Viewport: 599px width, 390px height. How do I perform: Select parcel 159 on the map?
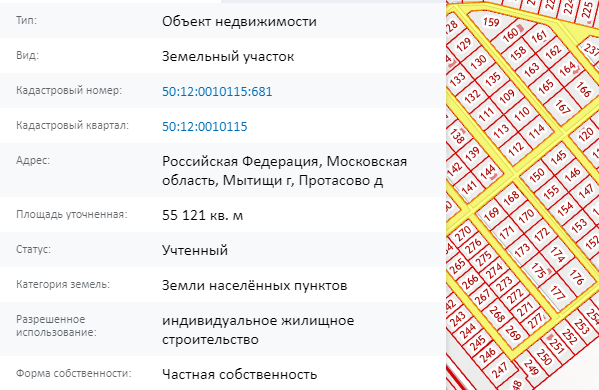(x=491, y=22)
